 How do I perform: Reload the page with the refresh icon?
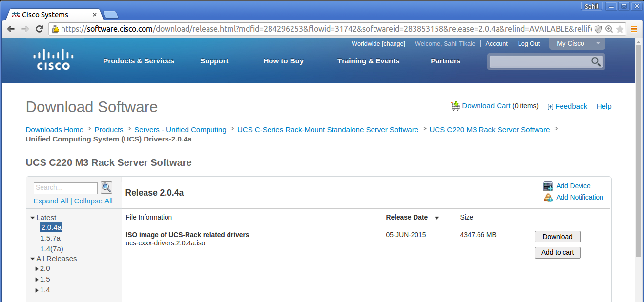[39, 29]
